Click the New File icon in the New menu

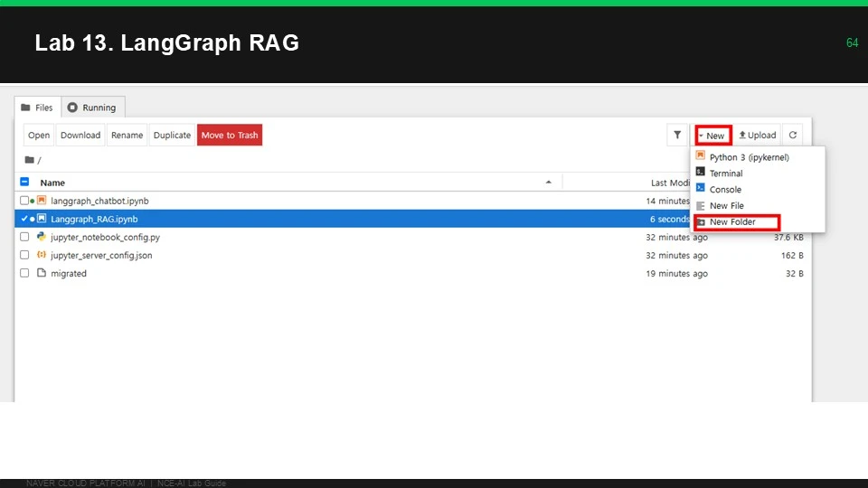point(700,205)
